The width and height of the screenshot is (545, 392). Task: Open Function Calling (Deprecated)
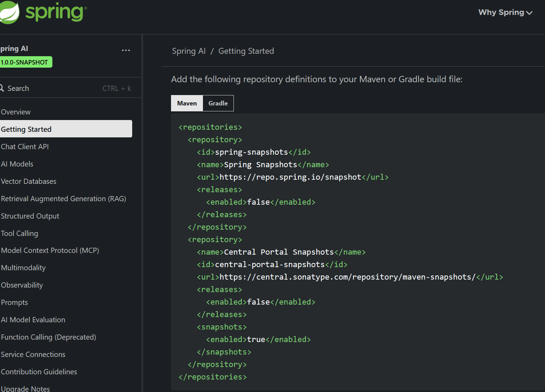point(49,337)
